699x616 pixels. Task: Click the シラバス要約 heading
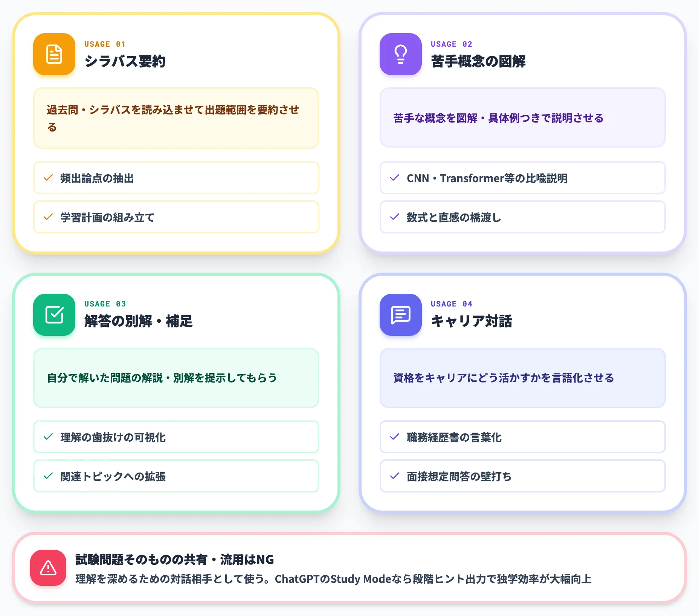click(125, 61)
